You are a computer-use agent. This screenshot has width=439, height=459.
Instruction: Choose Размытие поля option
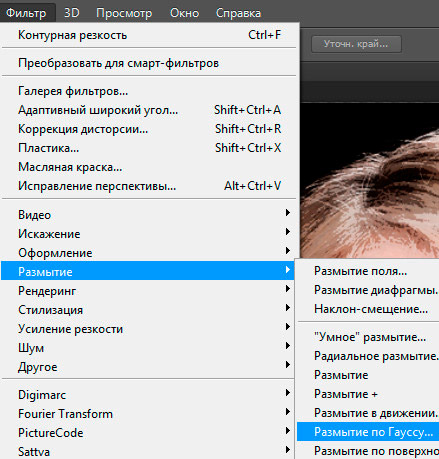(368, 271)
